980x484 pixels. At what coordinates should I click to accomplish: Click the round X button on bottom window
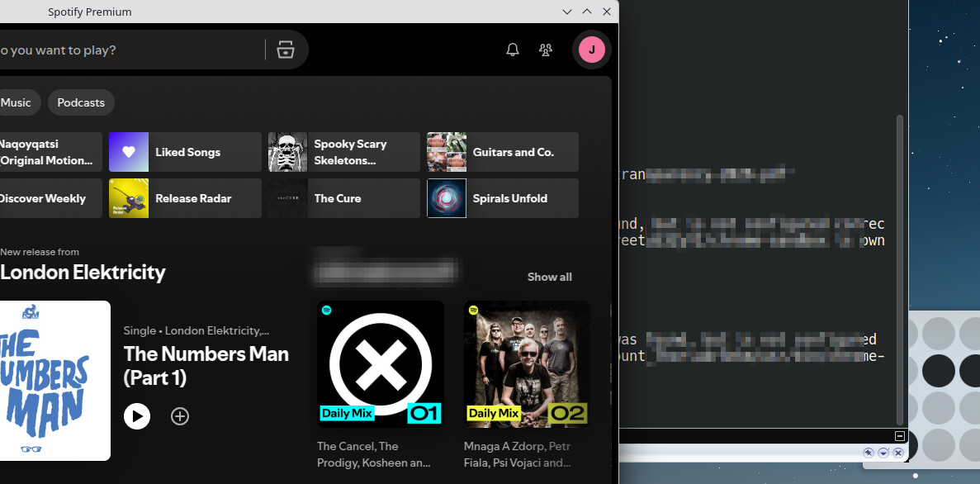click(898, 453)
